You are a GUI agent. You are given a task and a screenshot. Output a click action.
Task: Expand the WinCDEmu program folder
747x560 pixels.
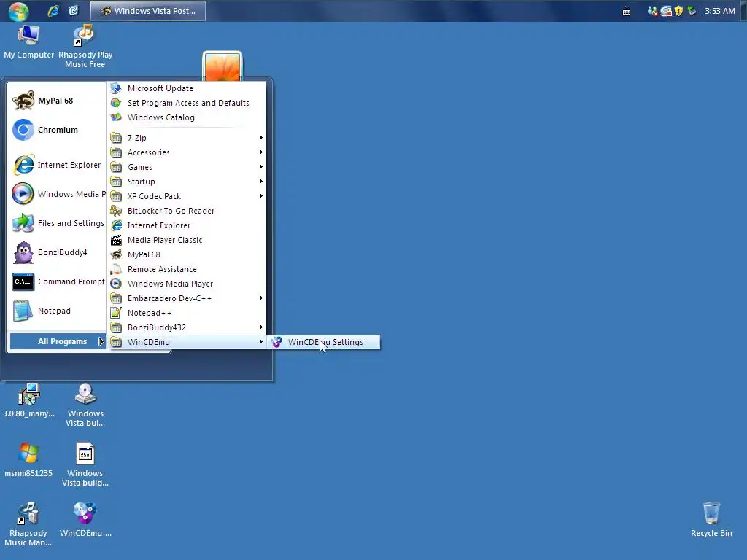(x=187, y=342)
